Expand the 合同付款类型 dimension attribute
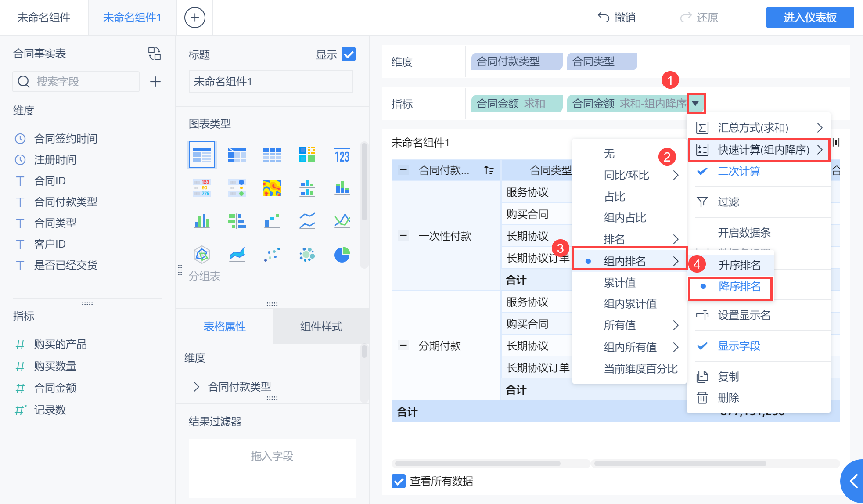Screen dimensions: 863x504 (196, 386)
